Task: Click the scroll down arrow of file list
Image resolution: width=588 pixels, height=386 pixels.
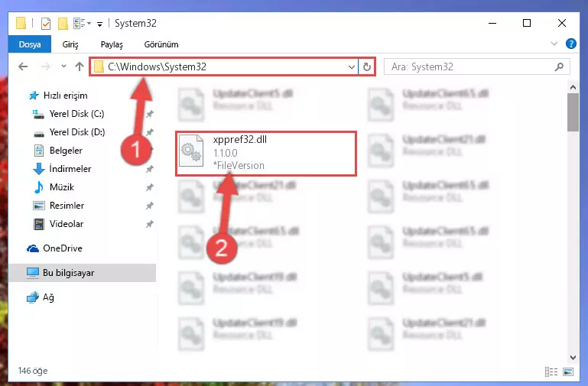Action: click(573, 357)
